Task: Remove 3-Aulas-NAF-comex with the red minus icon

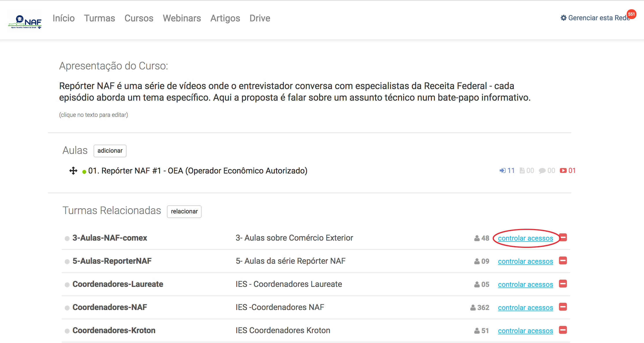Action: click(563, 237)
